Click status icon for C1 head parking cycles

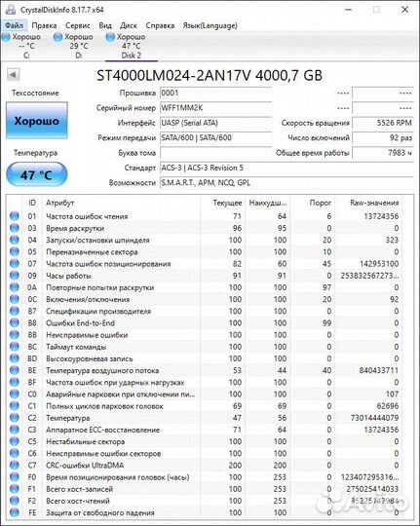[14, 406]
